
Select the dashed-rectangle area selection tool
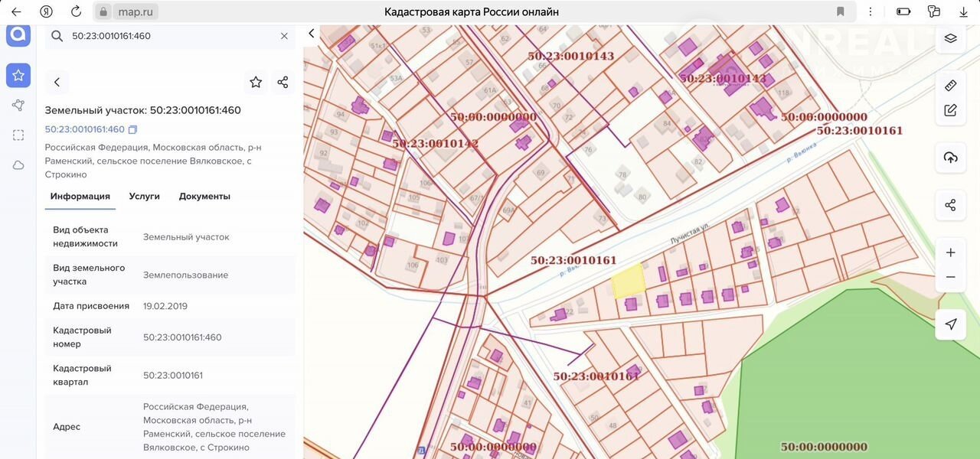18,135
